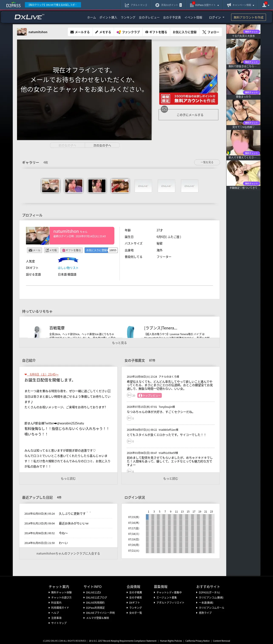Click the envelope icon in メールする
Image resolution: width=273 pixels, height=644 pixels.
coord(72,32)
